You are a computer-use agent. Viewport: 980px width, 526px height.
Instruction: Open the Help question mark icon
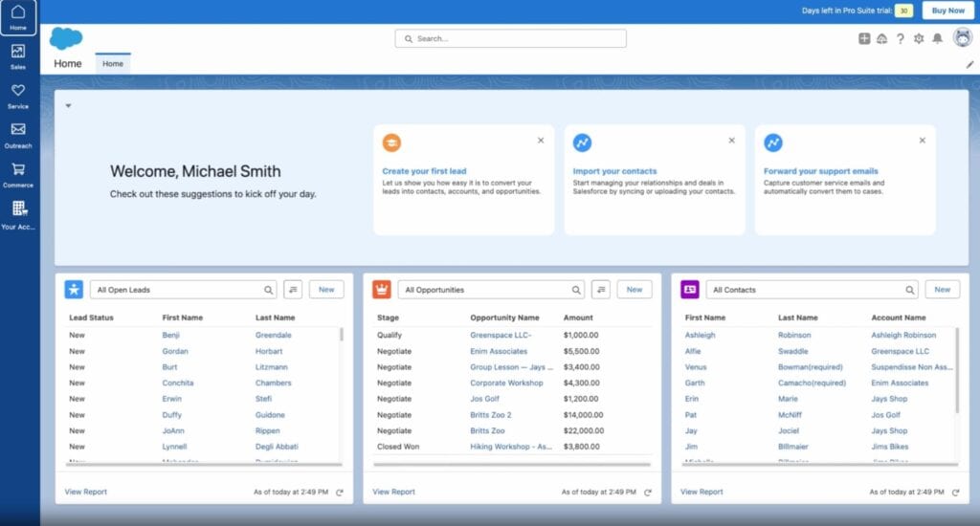[x=900, y=38]
